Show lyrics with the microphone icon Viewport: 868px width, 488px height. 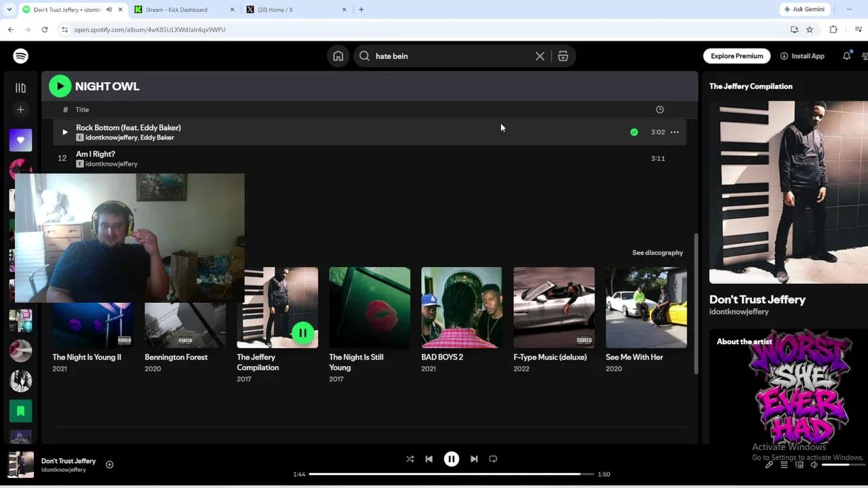[769, 465]
